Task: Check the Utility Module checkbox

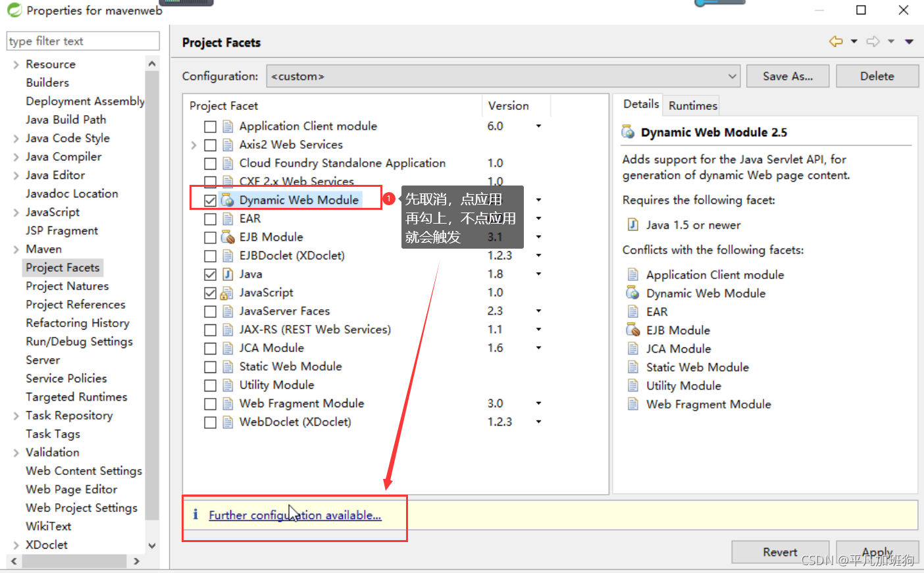Action: 211,385
